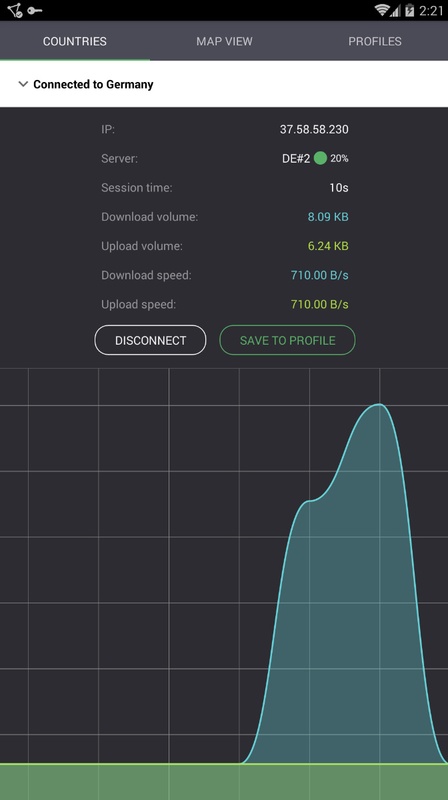Tap the DE#2 server name

pos(296,159)
